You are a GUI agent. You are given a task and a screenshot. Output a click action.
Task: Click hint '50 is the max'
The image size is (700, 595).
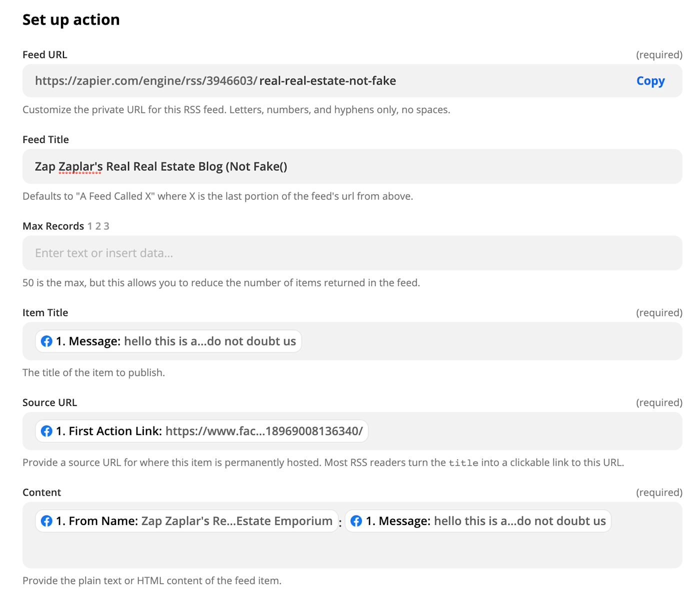(221, 283)
